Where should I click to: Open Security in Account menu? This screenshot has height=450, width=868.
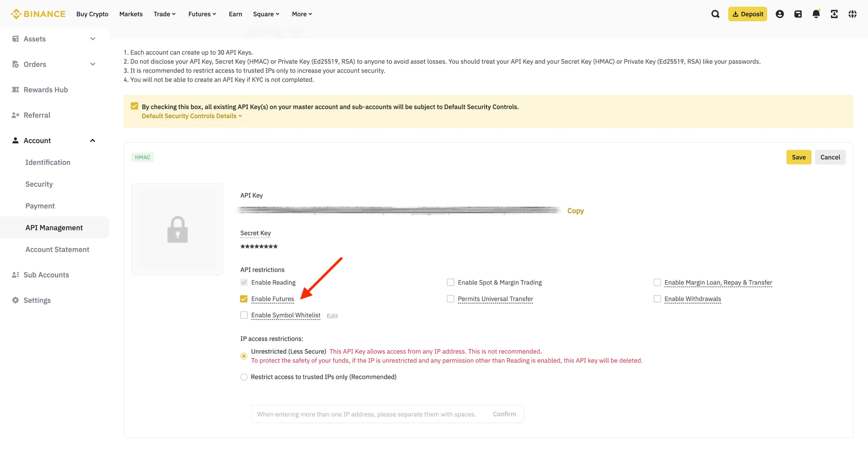tap(39, 184)
